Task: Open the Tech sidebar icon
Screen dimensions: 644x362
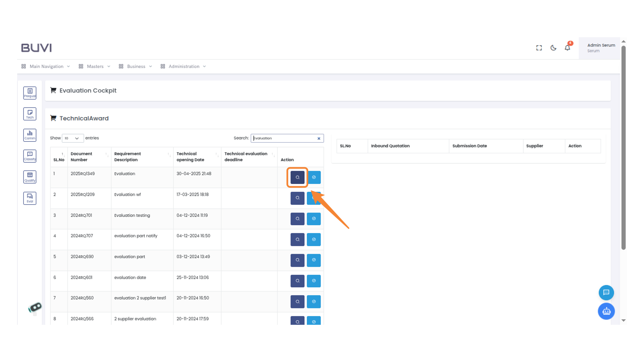Action: tap(30, 114)
